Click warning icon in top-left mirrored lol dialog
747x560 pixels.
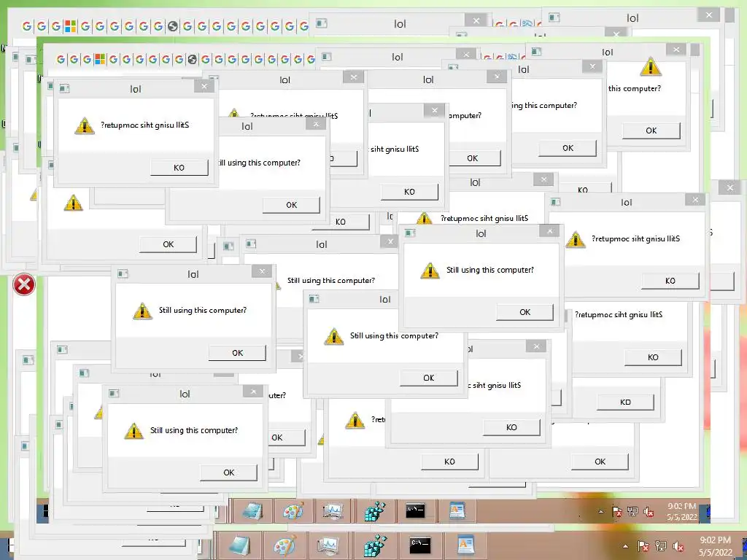click(85, 125)
